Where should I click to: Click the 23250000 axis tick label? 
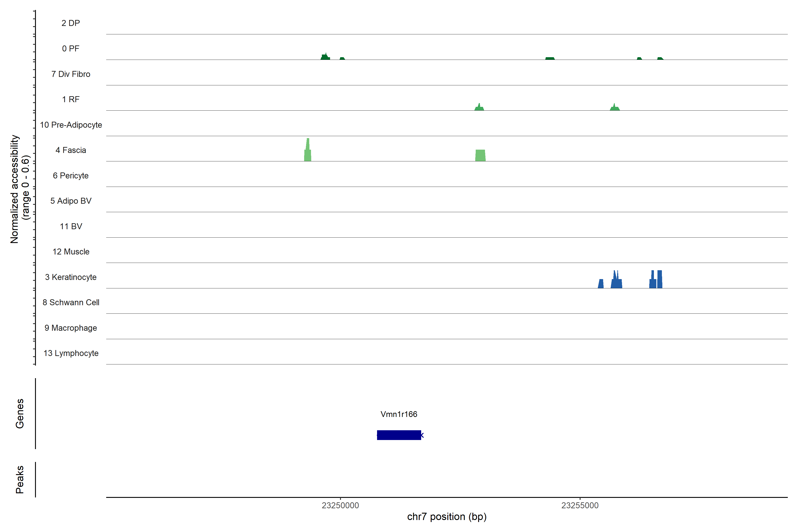click(x=340, y=506)
